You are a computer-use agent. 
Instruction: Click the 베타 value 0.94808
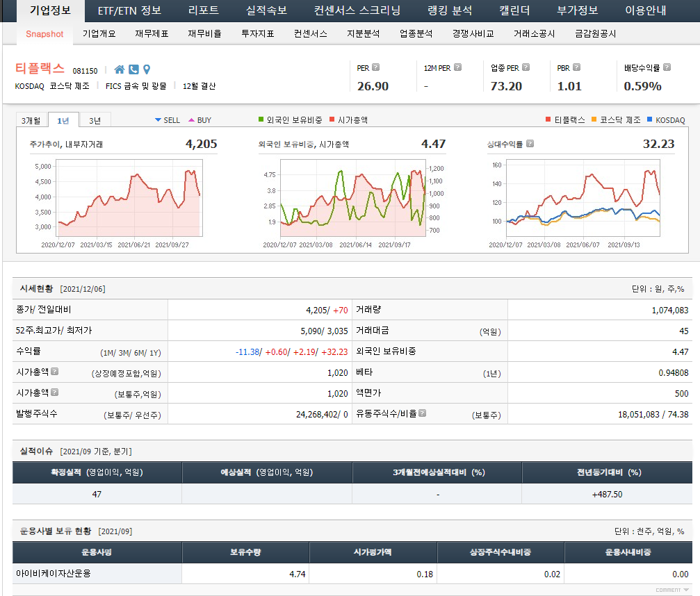[x=673, y=373]
